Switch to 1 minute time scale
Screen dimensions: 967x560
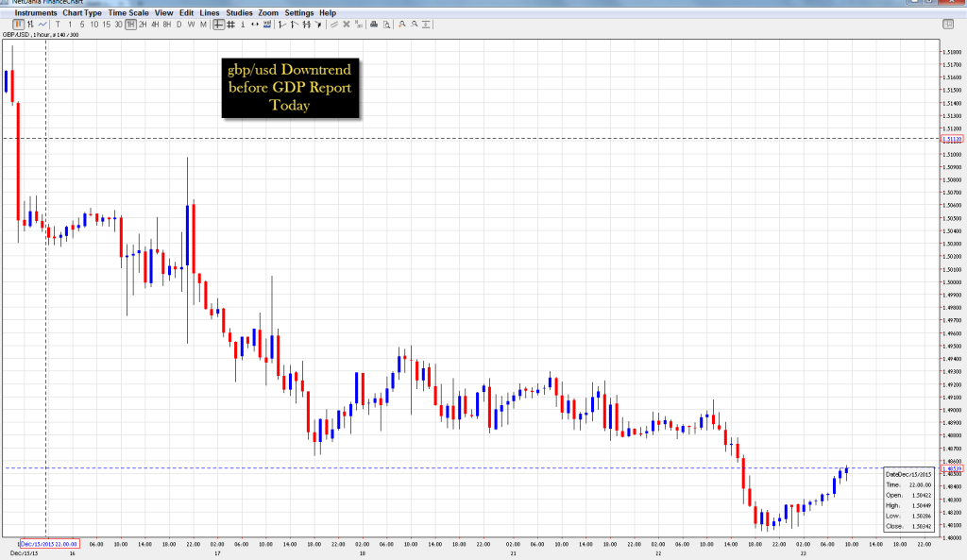(70, 25)
